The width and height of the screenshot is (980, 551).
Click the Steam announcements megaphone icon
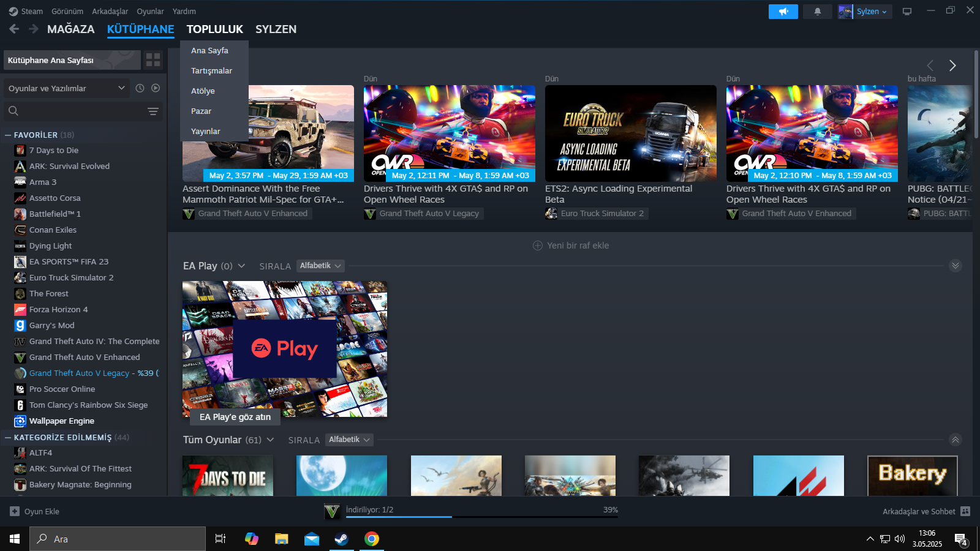pos(783,12)
